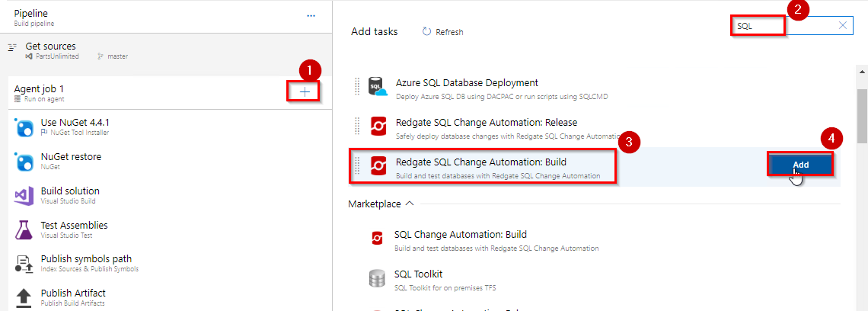Click 'Build pipeline' subtitle

(x=34, y=24)
